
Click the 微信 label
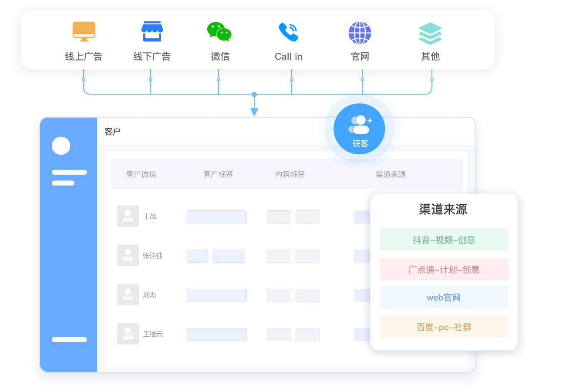coord(220,56)
